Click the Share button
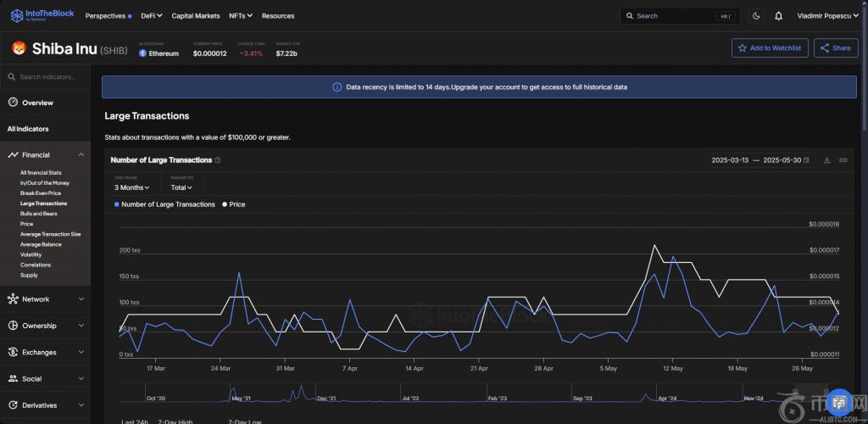The image size is (868, 424). pos(835,48)
